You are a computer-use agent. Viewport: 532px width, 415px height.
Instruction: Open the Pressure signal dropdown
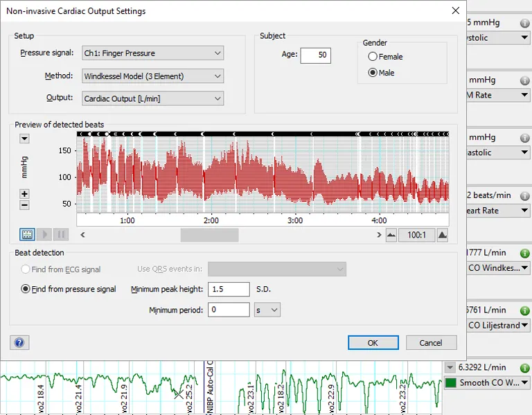pos(152,53)
